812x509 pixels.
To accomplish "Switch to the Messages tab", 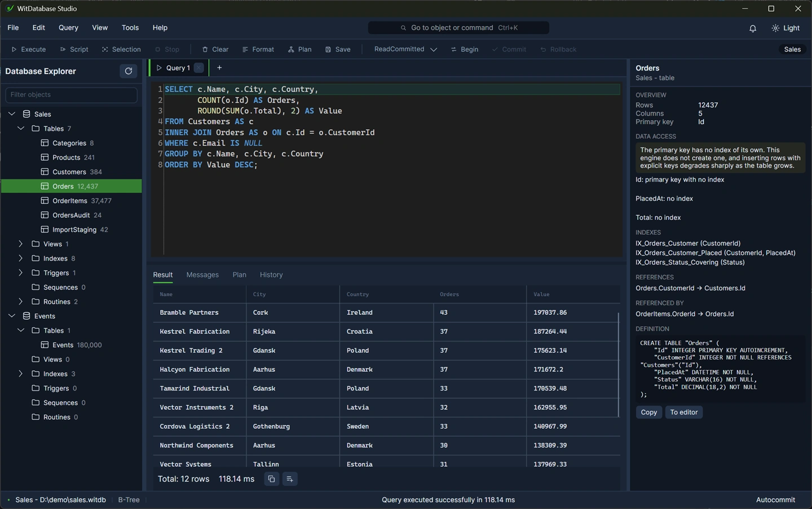I will pos(202,275).
